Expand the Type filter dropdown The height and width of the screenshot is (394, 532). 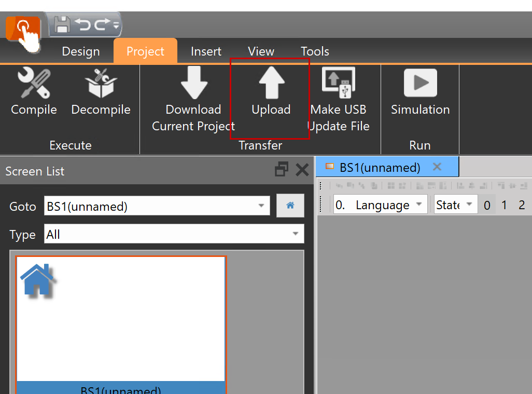click(295, 234)
